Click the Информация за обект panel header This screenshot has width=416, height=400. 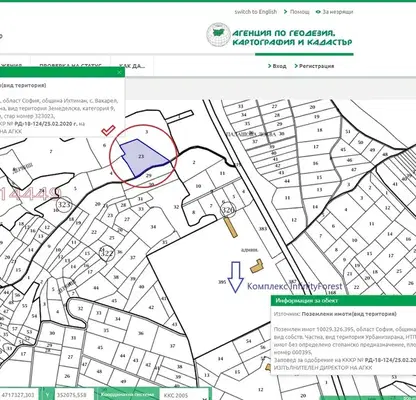click(x=343, y=300)
